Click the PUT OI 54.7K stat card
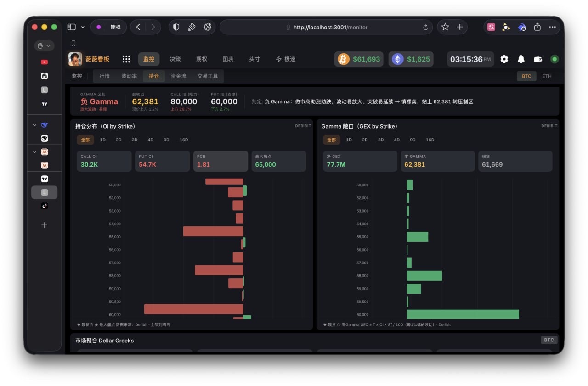This screenshot has width=588, height=386. tap(162, 161)
